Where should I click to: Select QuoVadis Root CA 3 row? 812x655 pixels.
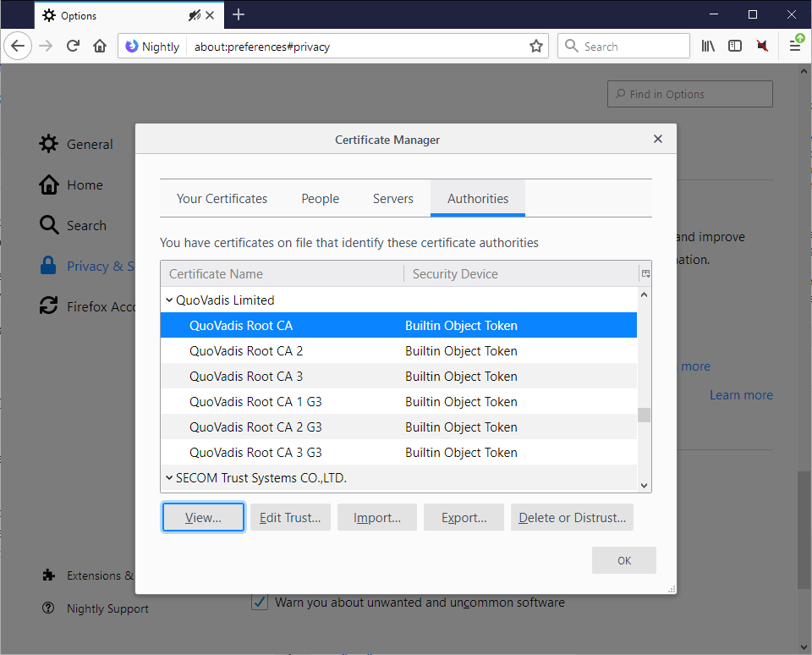[x=398, y=376]
